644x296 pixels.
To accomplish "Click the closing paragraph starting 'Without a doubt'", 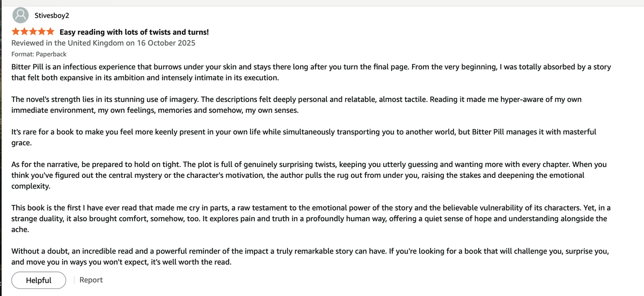I will [310, 257].
